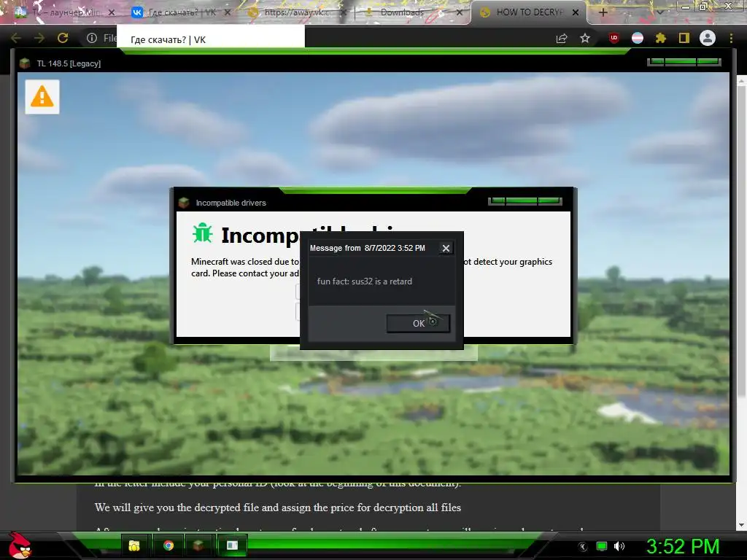The height and width of the screenshot is (560, 747).
Task: Click the site information icon
Action: coord(92,38)
